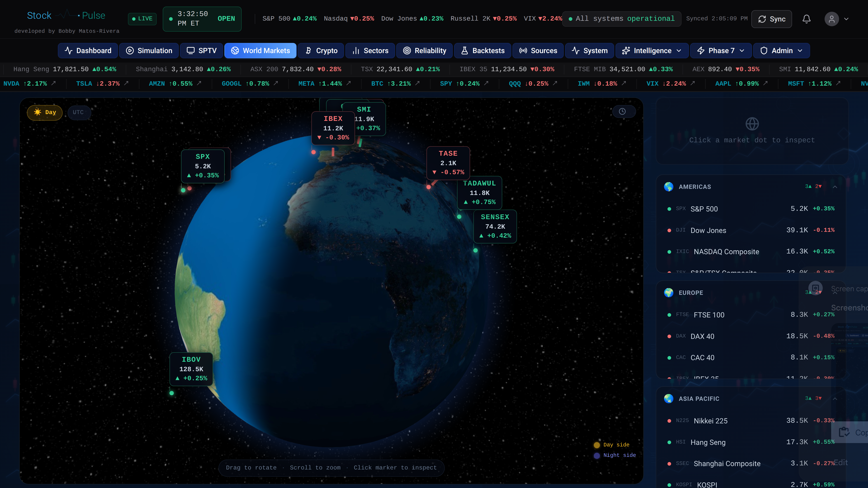
Task: Select the World Markets tab
Action: click(x=260, y=51)
